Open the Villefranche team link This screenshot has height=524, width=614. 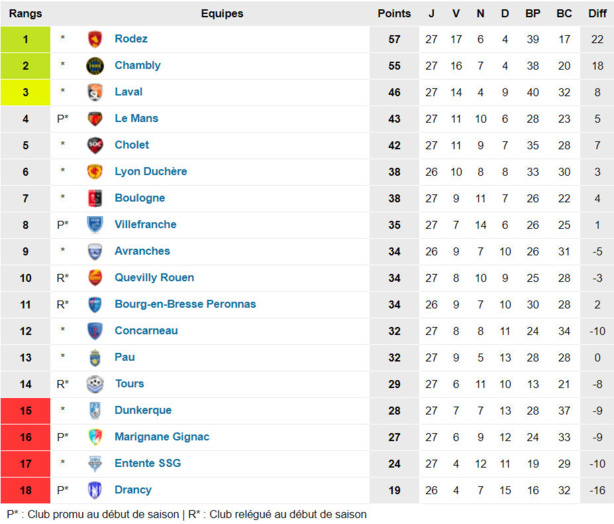[145, 225]
